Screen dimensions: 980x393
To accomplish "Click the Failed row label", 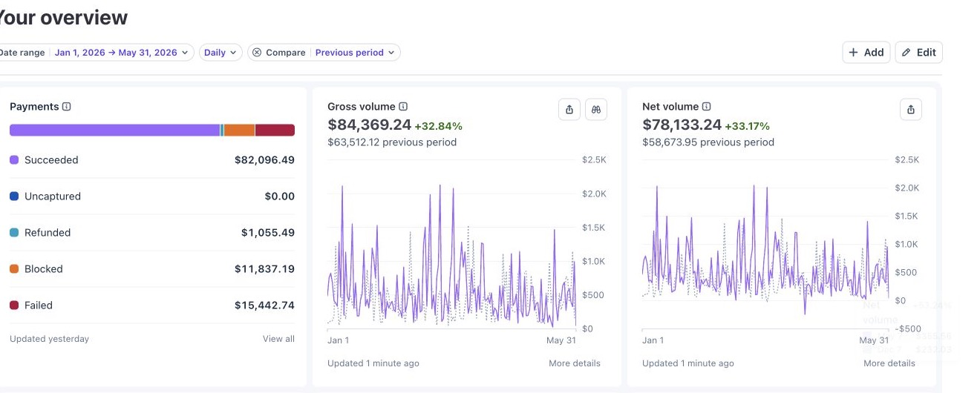I will point(39,306).
